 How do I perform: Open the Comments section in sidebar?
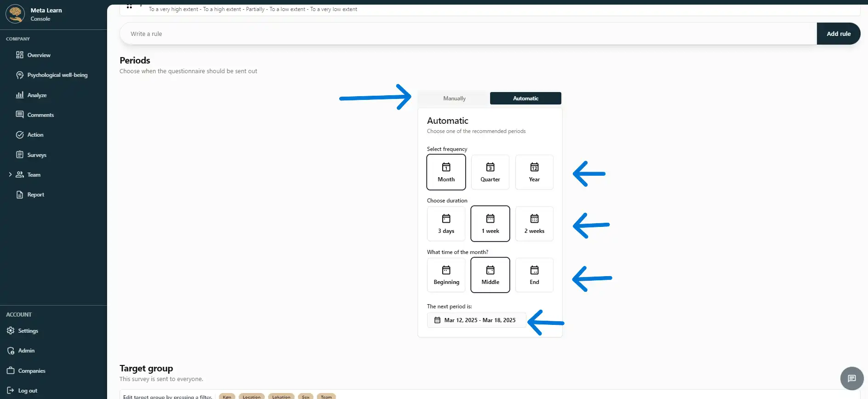(x=40, y=115)
